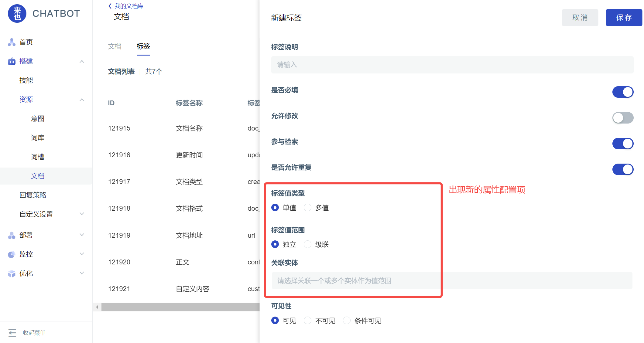Expand the 部署 menu chevron
644x343 pixels.
pyautogui.click(x=82, y=235)
